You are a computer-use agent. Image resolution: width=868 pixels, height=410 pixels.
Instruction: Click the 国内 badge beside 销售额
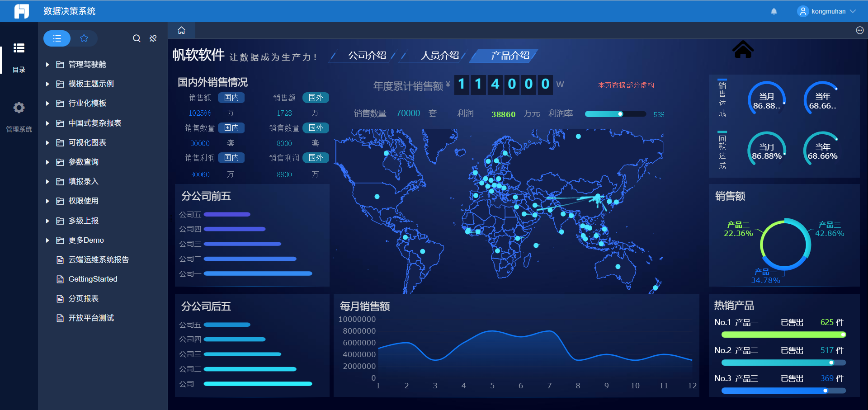pos(231,98)
